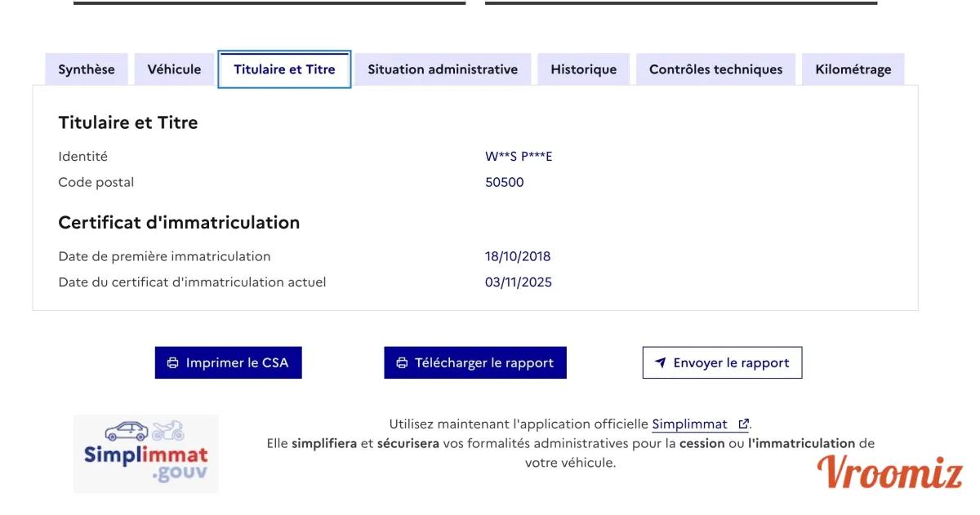Click the Vroomiz logo
This screenshot has width=980, height=515.
point(890,473)
